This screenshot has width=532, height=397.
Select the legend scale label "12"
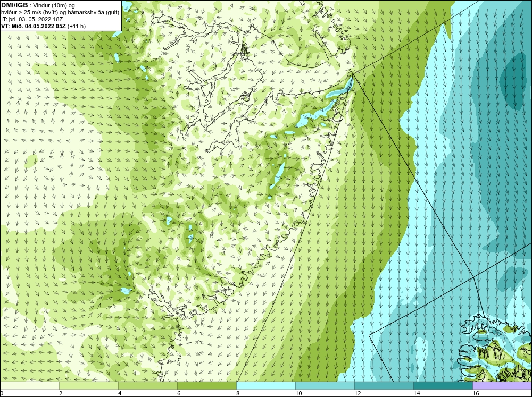click(358, 393)
